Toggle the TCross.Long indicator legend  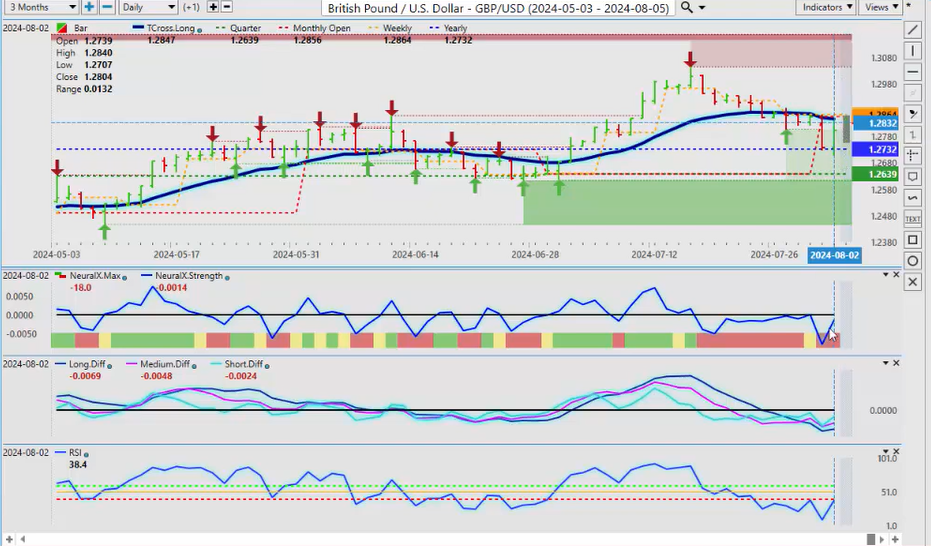171,28
